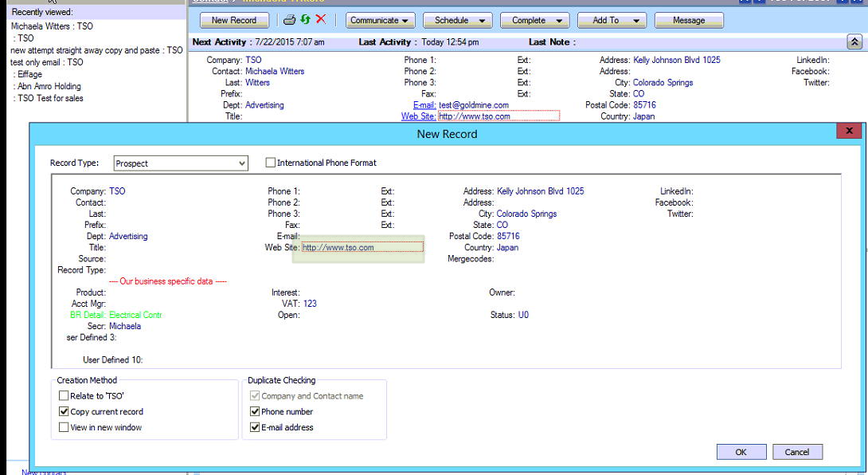Confirm the new record with OK
Viewport: 868px width, 475px height.
pyautogui.click(x=741, y=451)
